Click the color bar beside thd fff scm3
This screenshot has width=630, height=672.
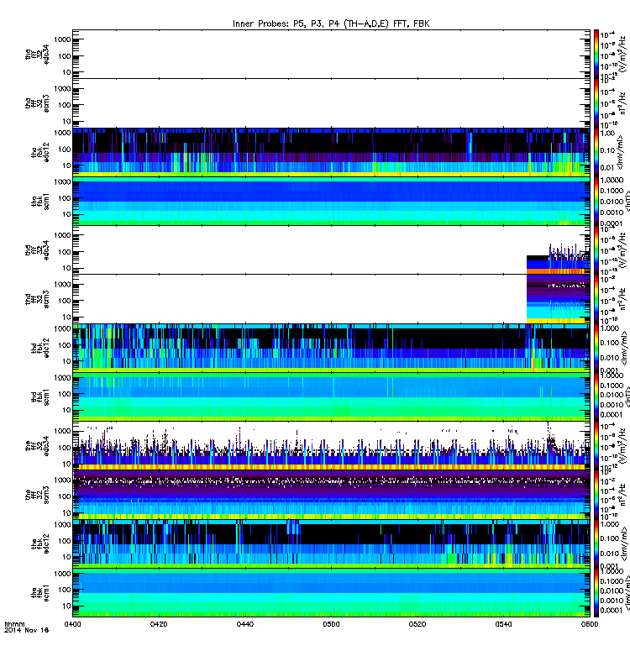(x=596, y=299)
